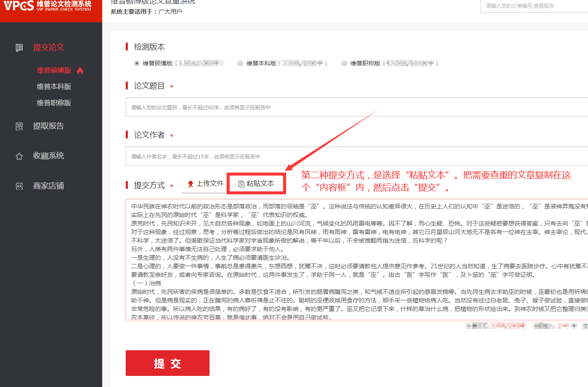The height and width of the screenshot is (387, 588).
Task: Open 商家店铺 in the sidebar
Action: 49,186
